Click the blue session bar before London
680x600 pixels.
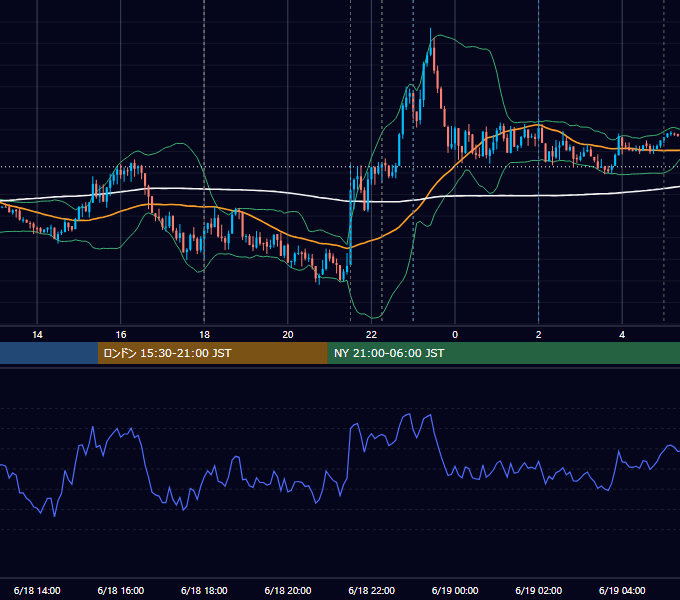[x=49, y=353]
